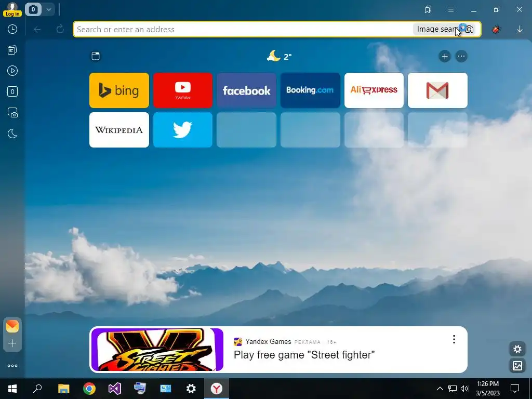Open the bookmarks icon in title bar
532x399 pixels.
(428, 9)
